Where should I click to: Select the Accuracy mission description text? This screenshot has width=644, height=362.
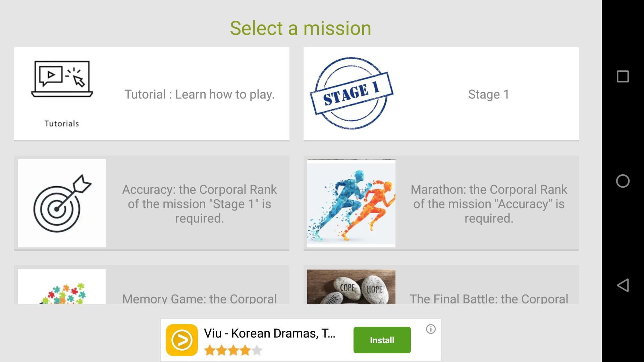199,204
